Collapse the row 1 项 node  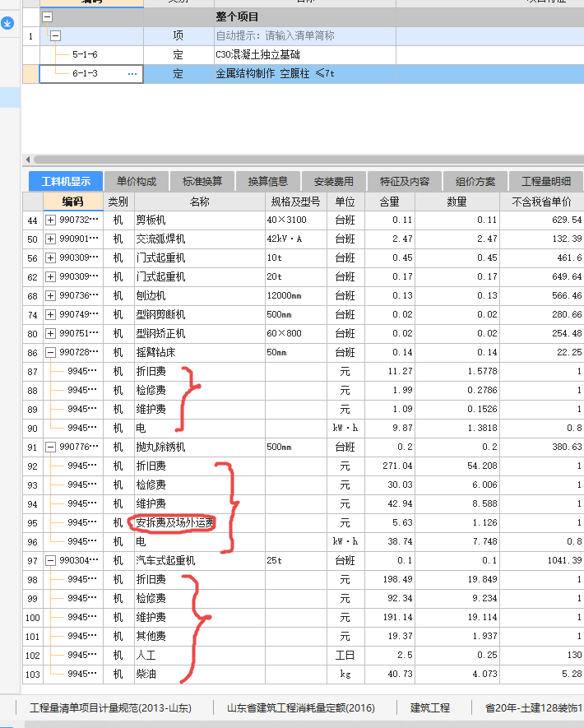[x=55, y=35]
